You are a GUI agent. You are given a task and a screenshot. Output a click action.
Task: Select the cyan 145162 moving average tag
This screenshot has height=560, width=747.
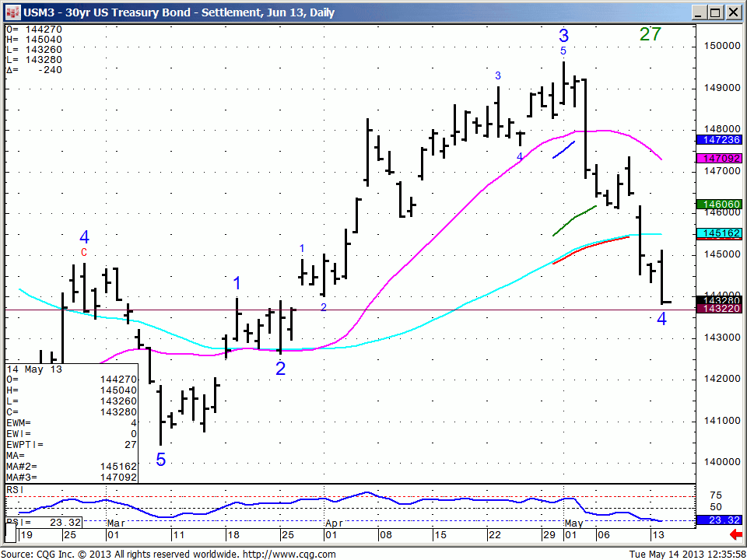(719, 233)
